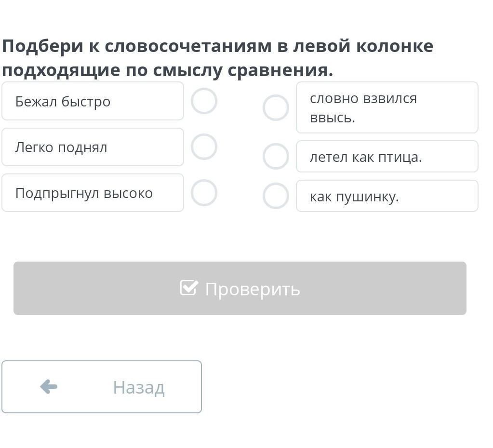
Task: Click the word 'сравнения' in the heading
Action: (279, 70)
